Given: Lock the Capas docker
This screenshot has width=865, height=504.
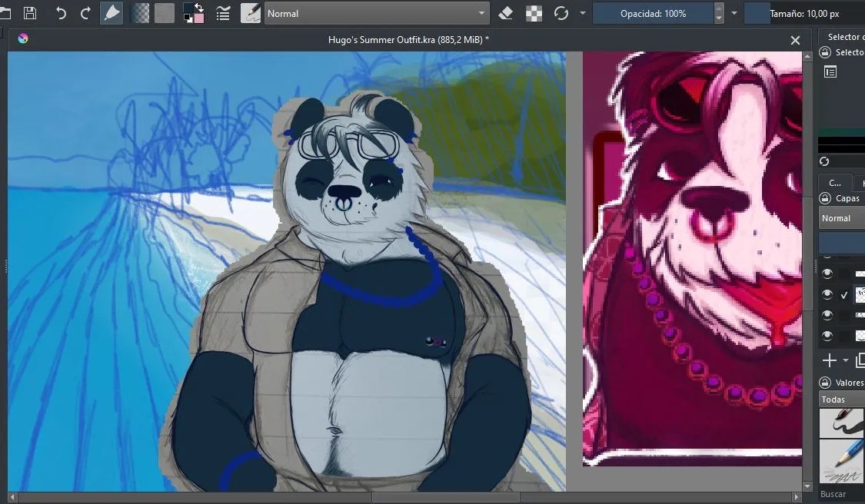Looking at the screenshot, I should [825, 198].
